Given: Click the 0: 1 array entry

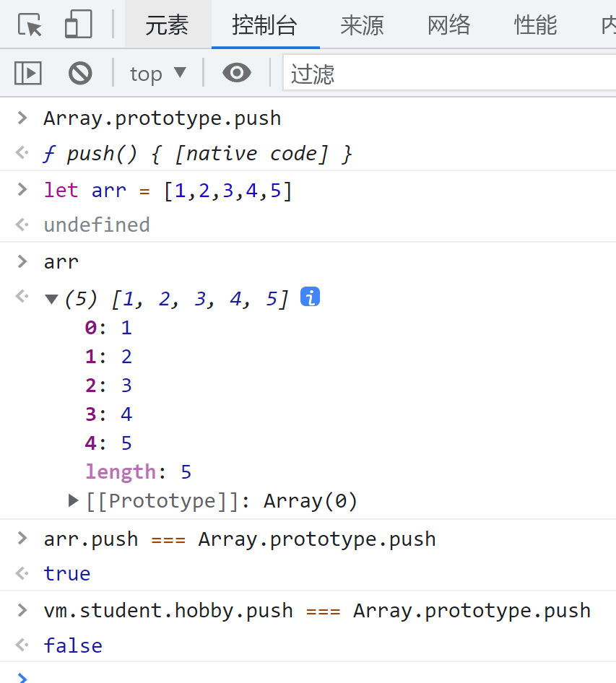Looking at the screenshot, I should click(x=109, y=328).
